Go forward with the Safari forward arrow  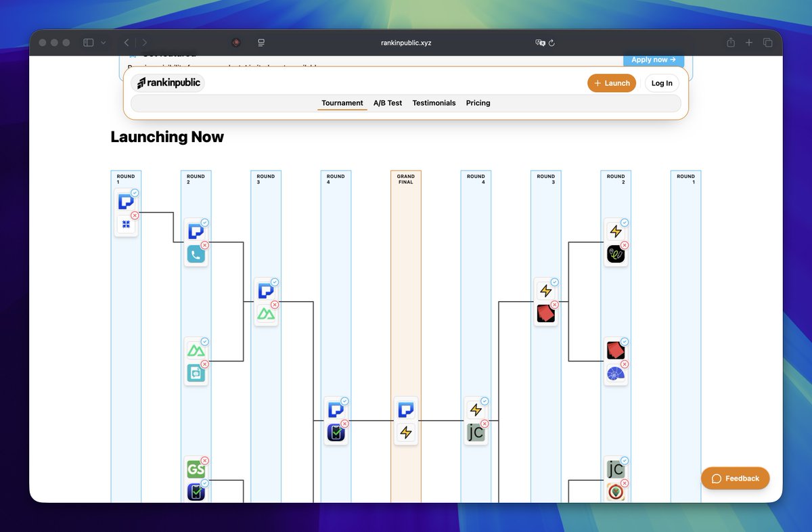[x=144, y=43]
